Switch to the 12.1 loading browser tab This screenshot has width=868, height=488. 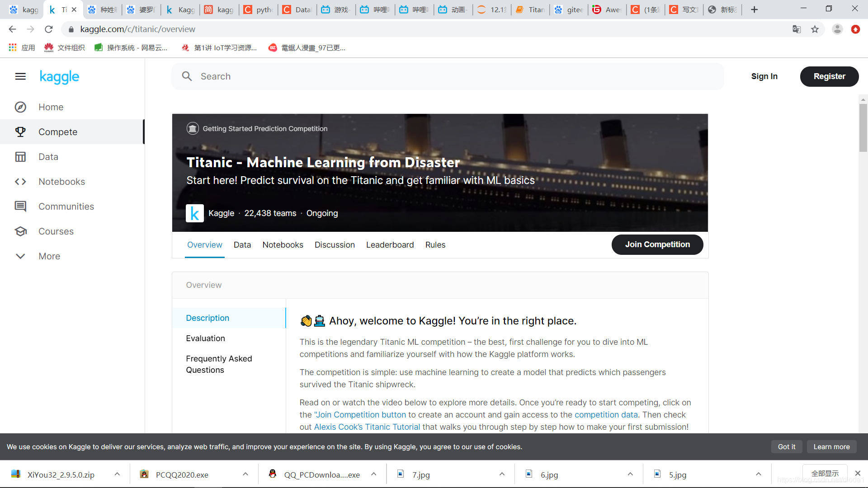click(492, 9)
